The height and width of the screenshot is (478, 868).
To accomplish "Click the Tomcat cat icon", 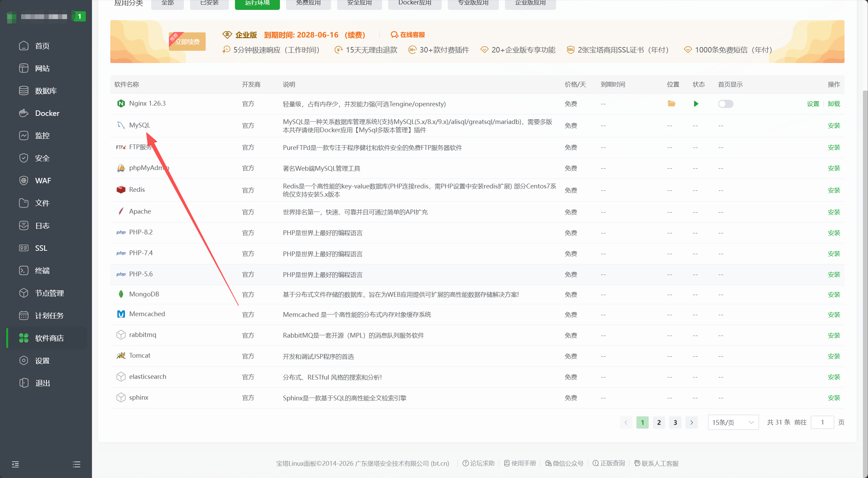I will pyautogui.click(x=121, y=356).
